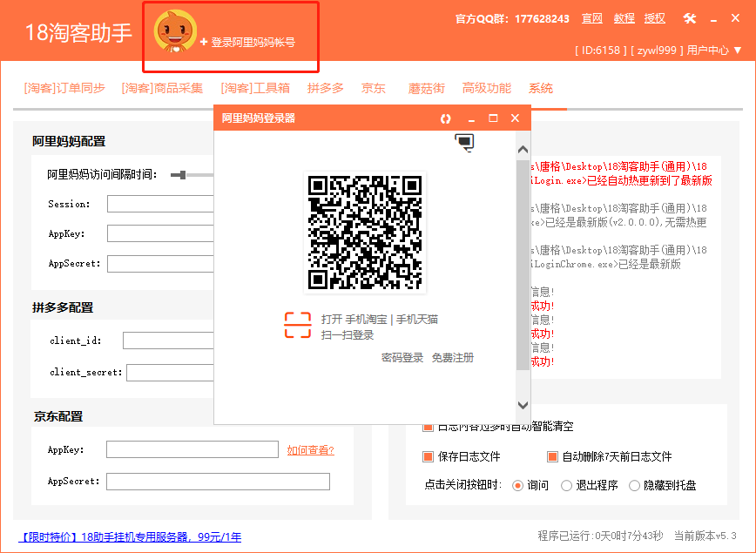Open the 拼多多 tab
This screenshot has width=756, height=553.
[326, 88]
